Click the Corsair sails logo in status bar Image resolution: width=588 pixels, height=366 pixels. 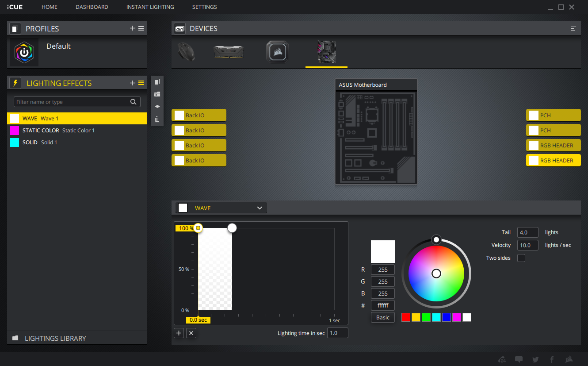[x=569, y=359]
